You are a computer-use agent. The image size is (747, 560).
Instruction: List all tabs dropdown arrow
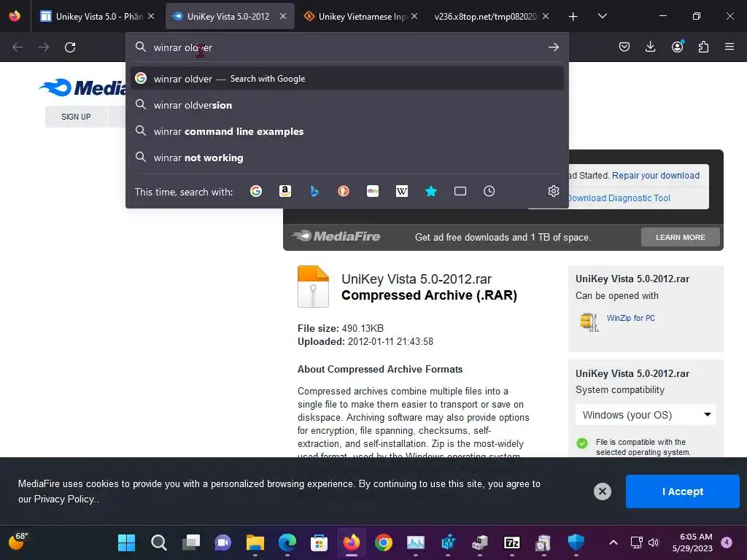[602, 16]
